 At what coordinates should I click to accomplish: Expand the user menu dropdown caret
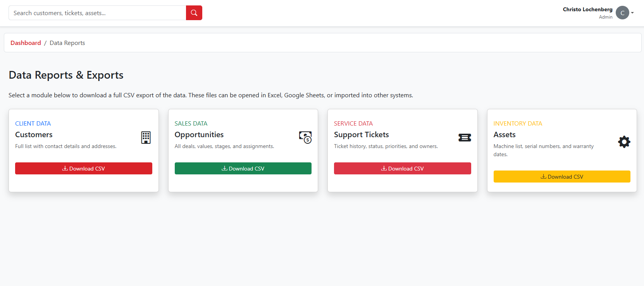(x=632, y=13)
